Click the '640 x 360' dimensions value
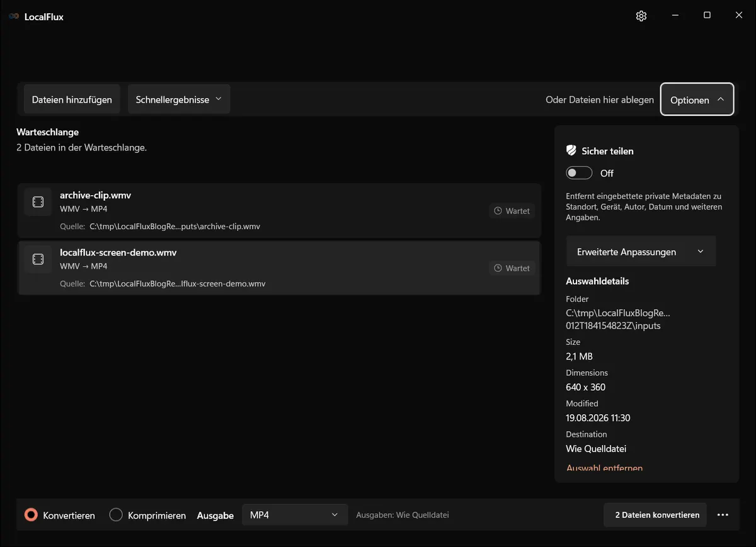The height and width of the screenshot is (547, 756). pos(586,387)
